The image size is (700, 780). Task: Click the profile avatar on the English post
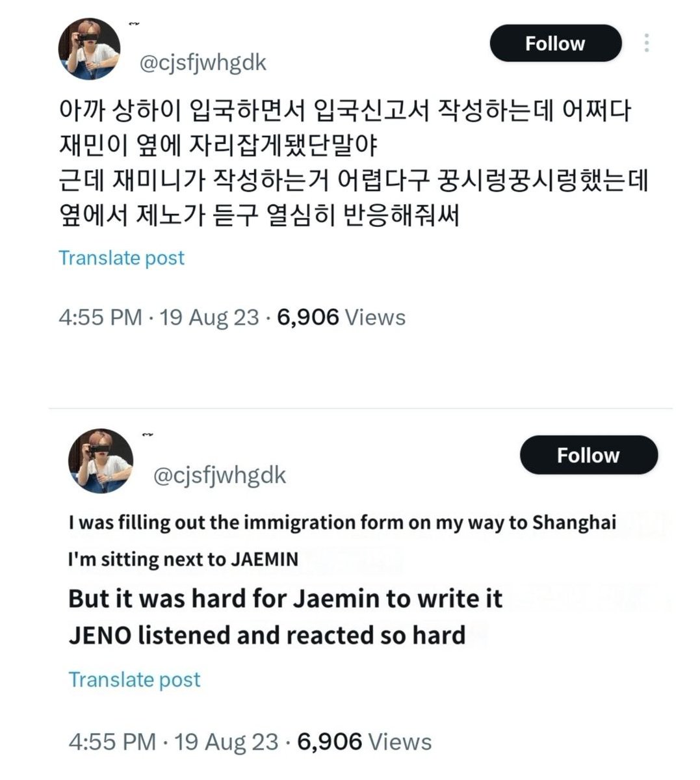pyautogui.click(x=101, y=460)
